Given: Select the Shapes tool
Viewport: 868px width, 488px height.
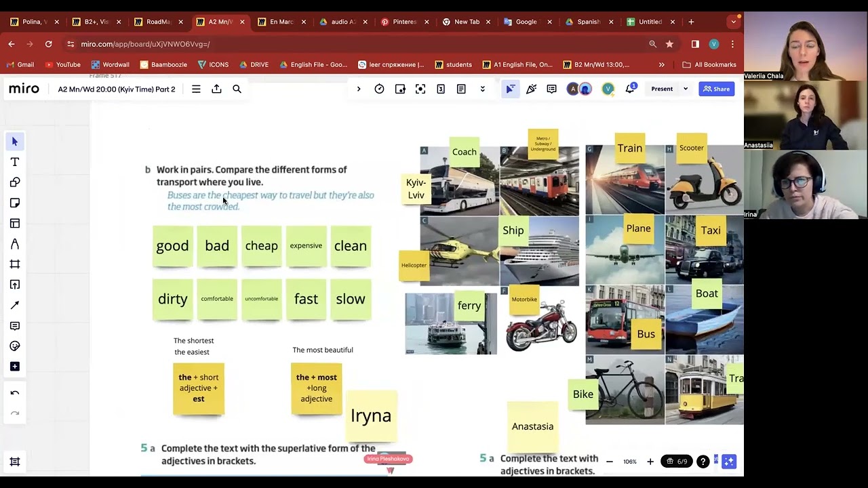Looking at the screenshot, I should (x=15, y=182).
